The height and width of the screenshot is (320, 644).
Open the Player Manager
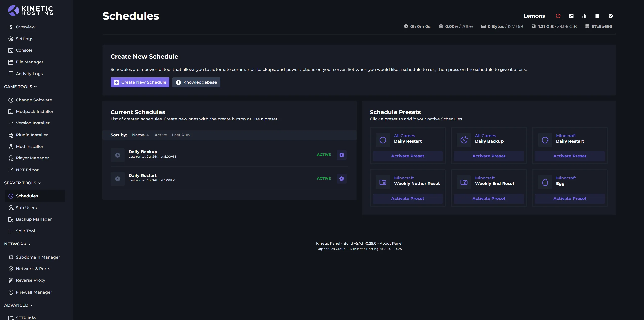pyautogui.click(x=32, y=158)
